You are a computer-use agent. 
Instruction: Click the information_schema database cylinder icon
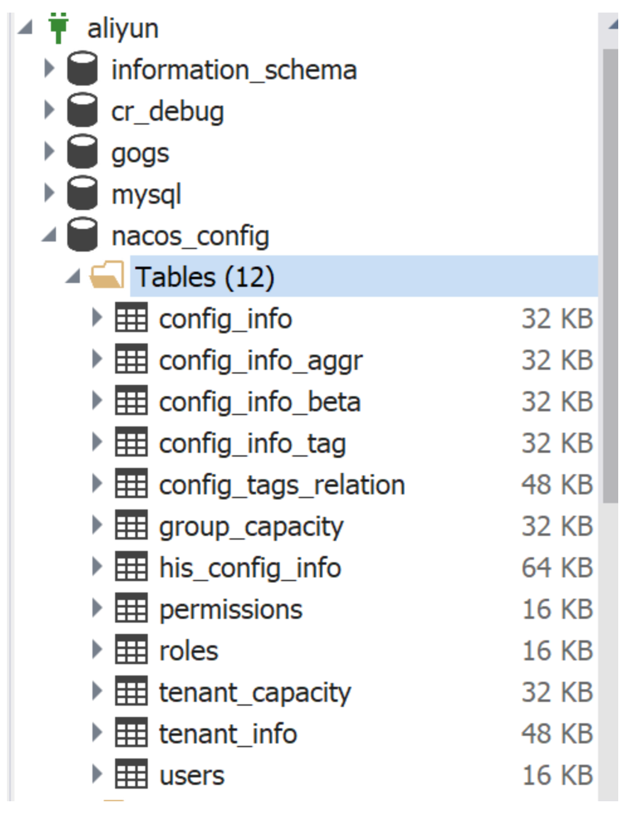(82, 69)
